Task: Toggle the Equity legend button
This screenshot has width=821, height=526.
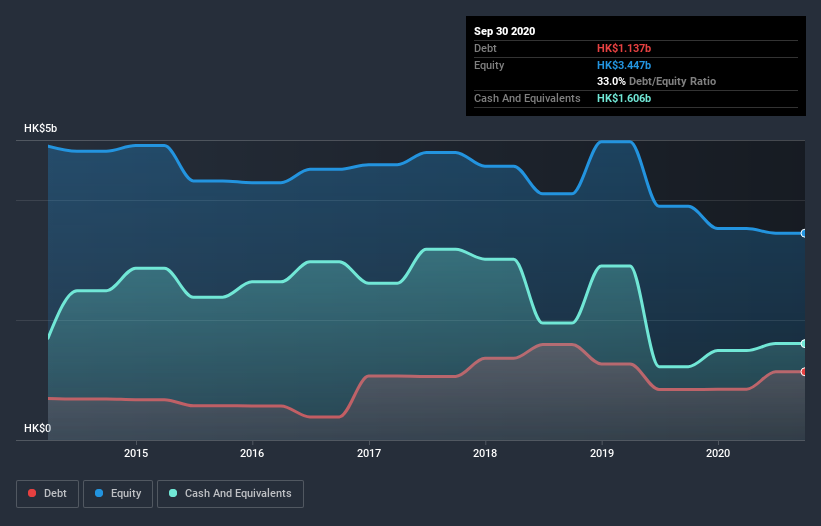Action: [118, 494]
